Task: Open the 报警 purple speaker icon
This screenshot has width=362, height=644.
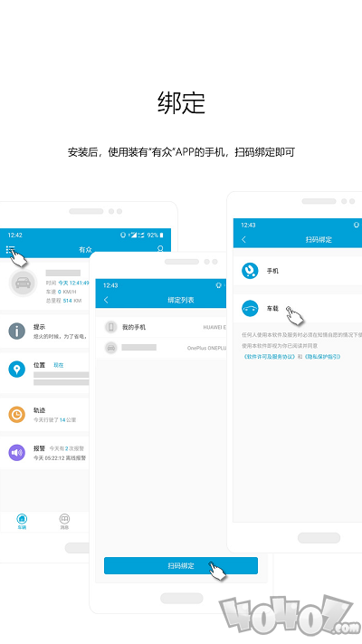Action: (x=17, y=453)
